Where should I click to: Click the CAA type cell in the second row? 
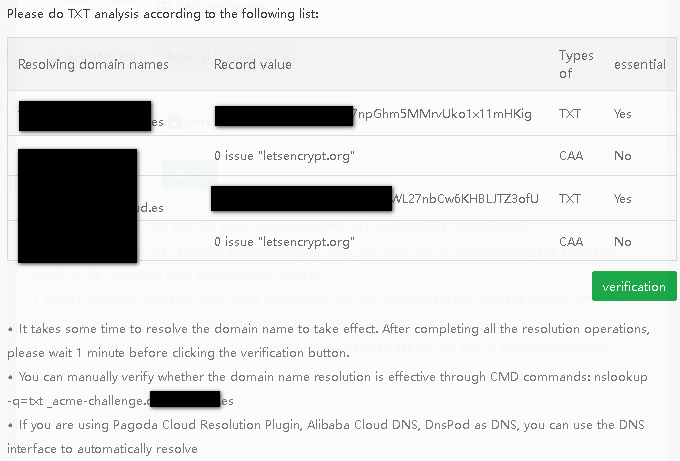[x=571, y=156]
